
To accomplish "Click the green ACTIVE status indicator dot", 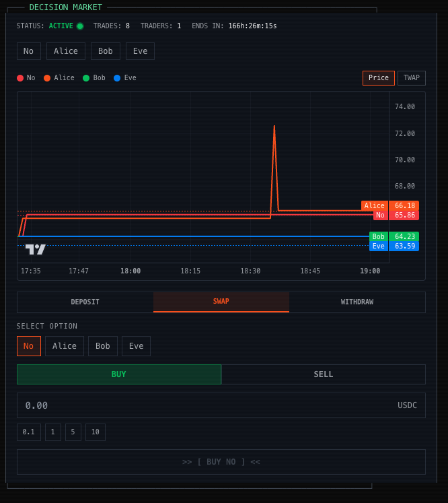I will pyautogui.click(x=80, y=26).
